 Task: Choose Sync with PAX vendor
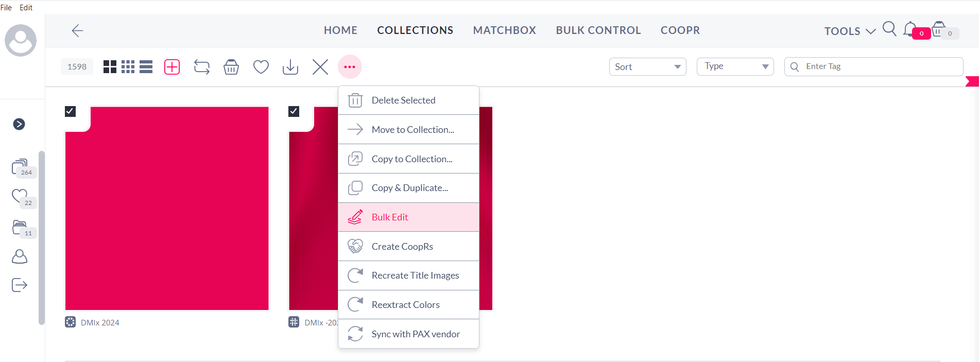tap(409, 334)
